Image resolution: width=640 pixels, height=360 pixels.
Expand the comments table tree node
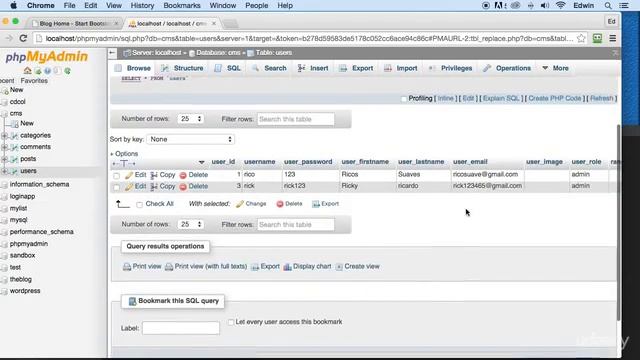click(x=4, y=147)
